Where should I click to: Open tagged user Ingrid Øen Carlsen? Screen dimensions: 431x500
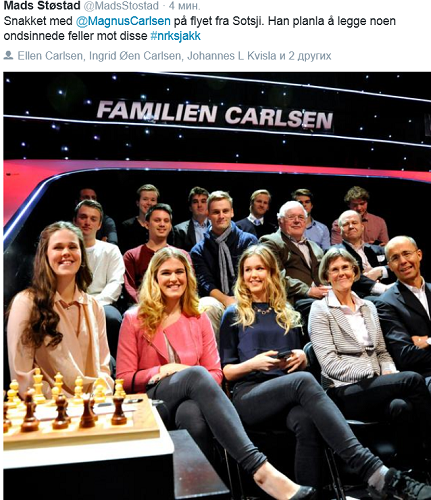135,56
